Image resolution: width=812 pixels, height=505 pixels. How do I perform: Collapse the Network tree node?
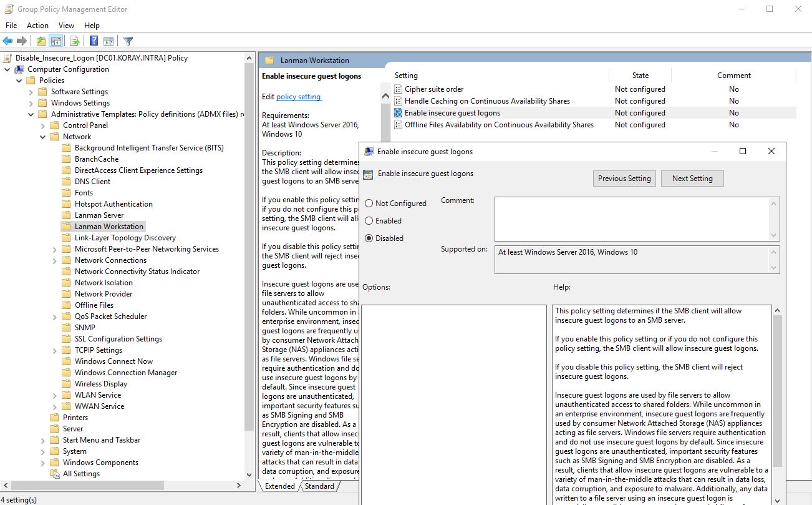(43, 137)
